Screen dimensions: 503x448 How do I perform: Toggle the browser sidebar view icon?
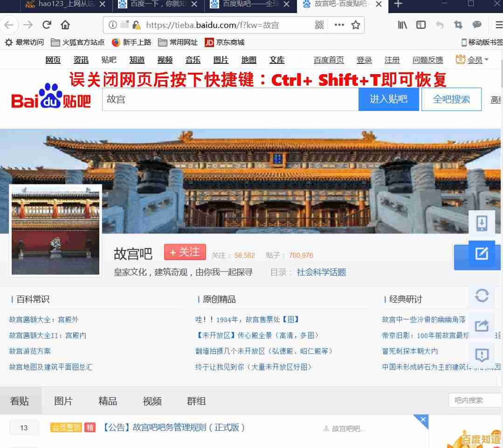[420, 25]
